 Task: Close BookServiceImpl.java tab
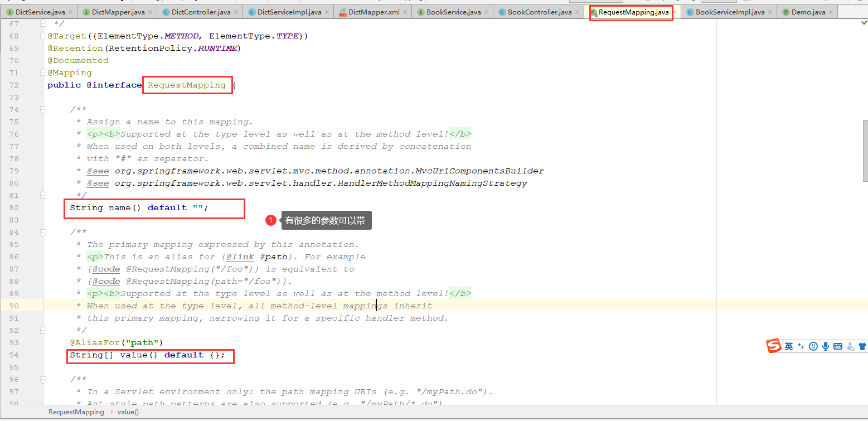point(770,12)
